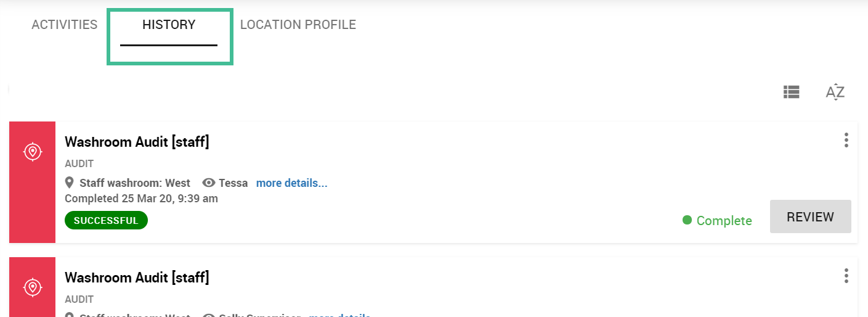
Task: Open second Washroom Audit [staff] title
Action: (x=137, y=278)
